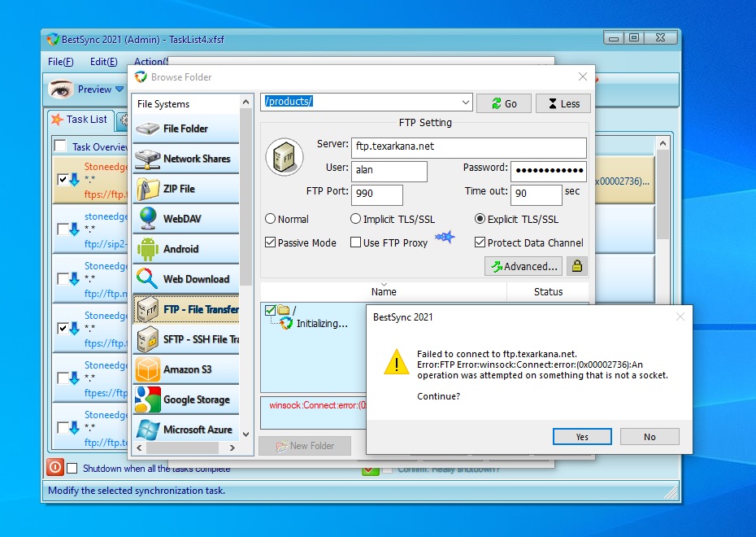Click the root folder icon in tree
Image resolution: width=756 pixels, height=537 pixels.
point(284,310)
